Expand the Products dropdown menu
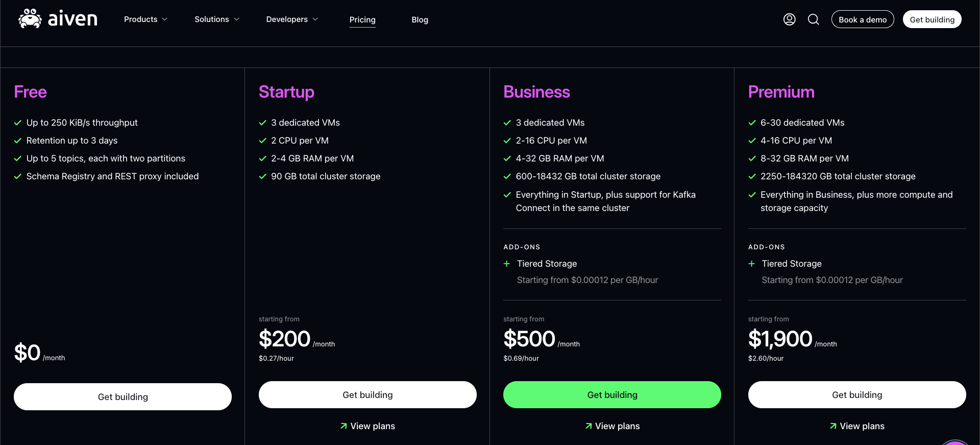This screenshot has height=445, width=980. [x=145, y=19]
